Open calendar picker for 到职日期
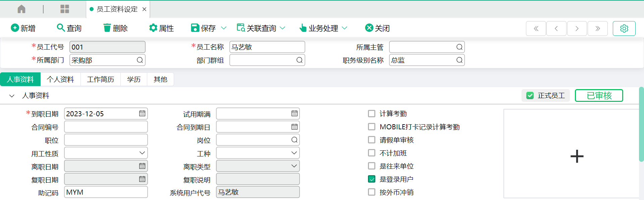 [142, 114]
